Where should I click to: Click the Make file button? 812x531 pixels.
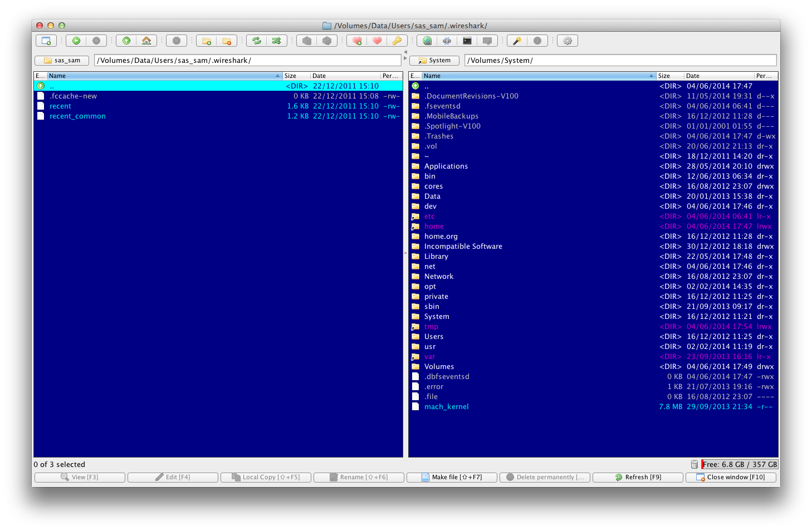452,477
